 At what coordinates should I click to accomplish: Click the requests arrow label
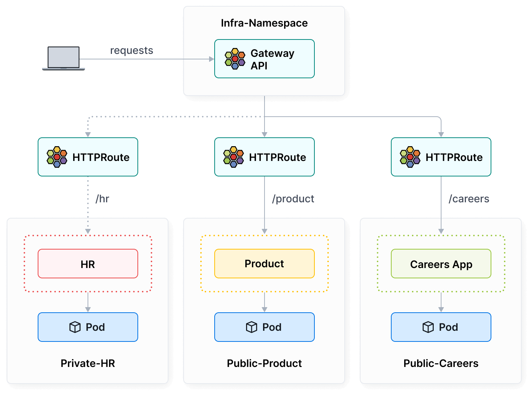132,51
